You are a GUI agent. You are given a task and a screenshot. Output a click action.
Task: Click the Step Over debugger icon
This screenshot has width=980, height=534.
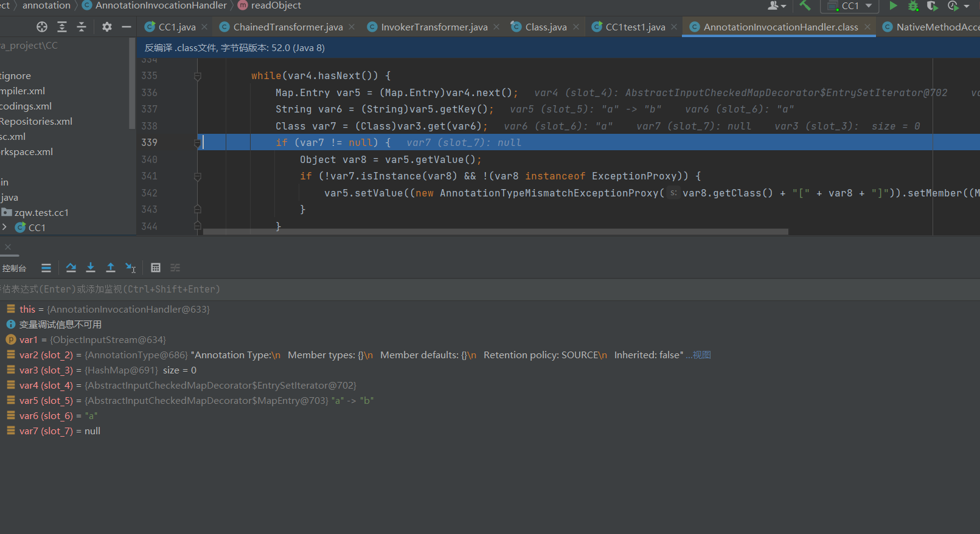[x=71, y=268]
